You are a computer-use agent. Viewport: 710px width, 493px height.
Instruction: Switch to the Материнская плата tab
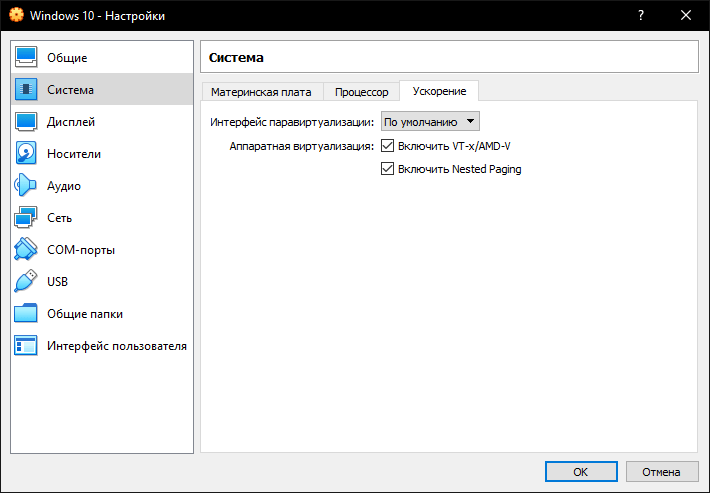(x=261, y=92)
